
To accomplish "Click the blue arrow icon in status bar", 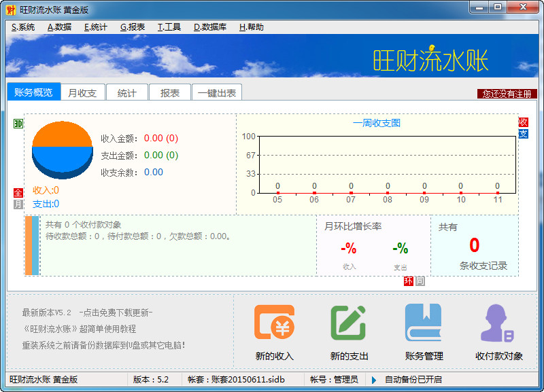I will 374,380.
